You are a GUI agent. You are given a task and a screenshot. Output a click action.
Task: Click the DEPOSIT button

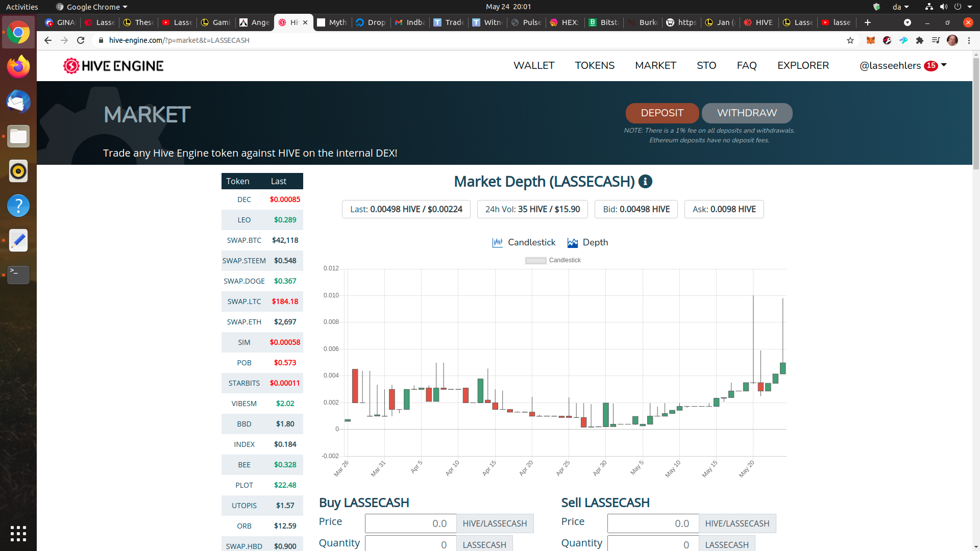click(662, 113)
